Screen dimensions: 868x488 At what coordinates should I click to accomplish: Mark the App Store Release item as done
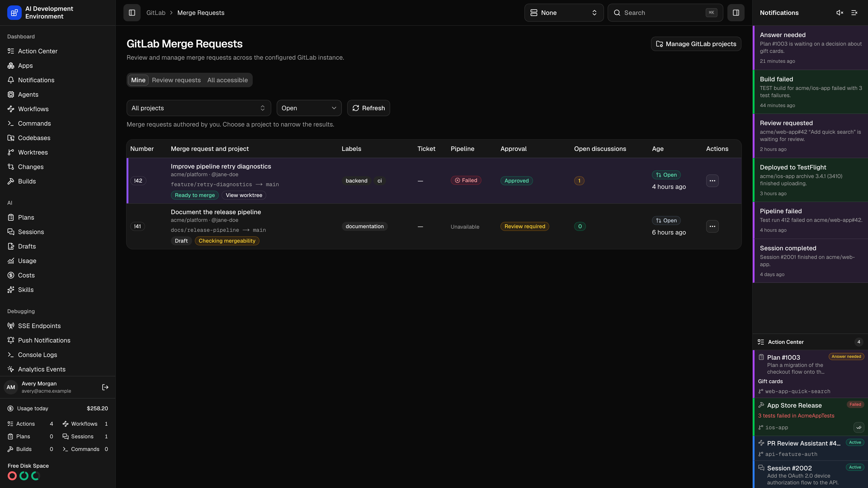point(859,427)
